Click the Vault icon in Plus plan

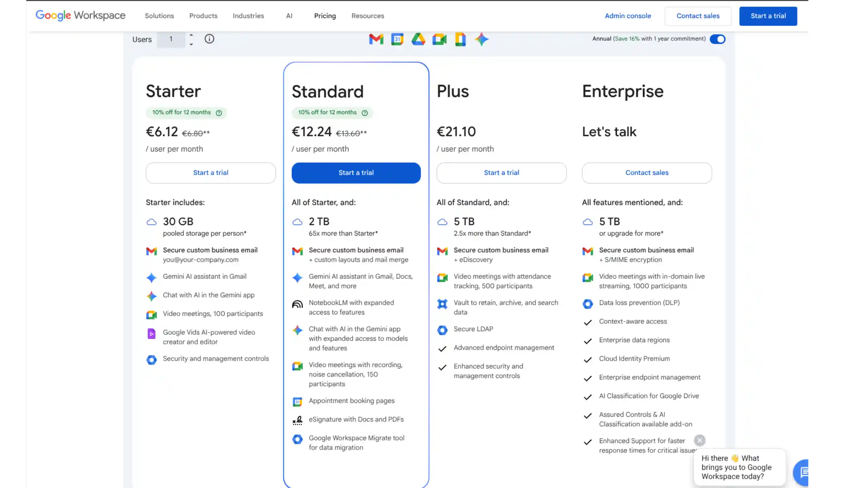click(442, 304)
